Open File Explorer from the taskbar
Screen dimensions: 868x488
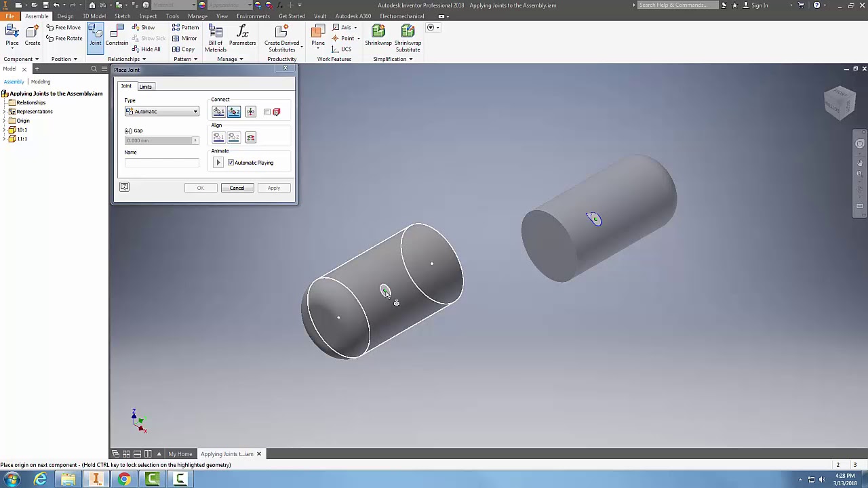[x=68, y=480]
